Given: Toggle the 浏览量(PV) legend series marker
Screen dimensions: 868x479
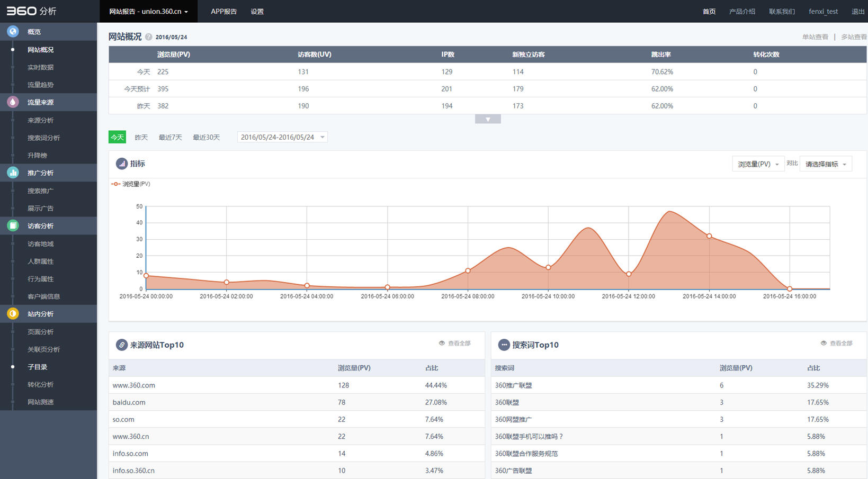Looking at the screenshot, I should (115, 184).
